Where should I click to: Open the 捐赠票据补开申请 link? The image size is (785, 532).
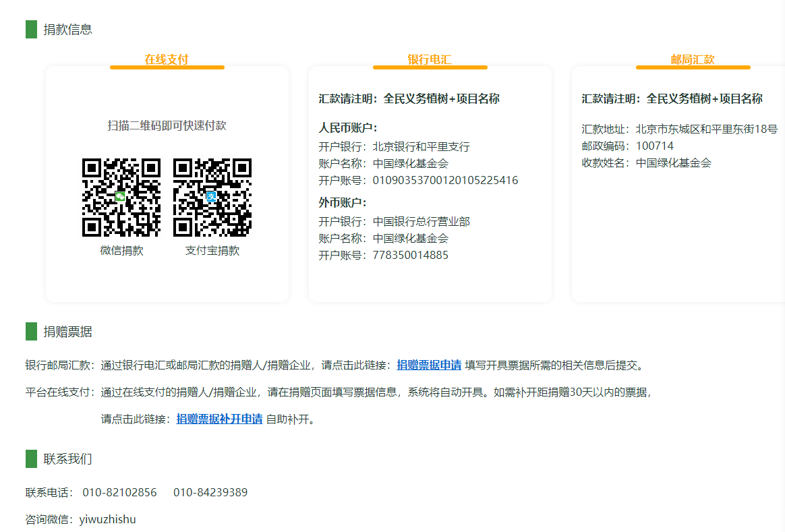tap(219, 419)
